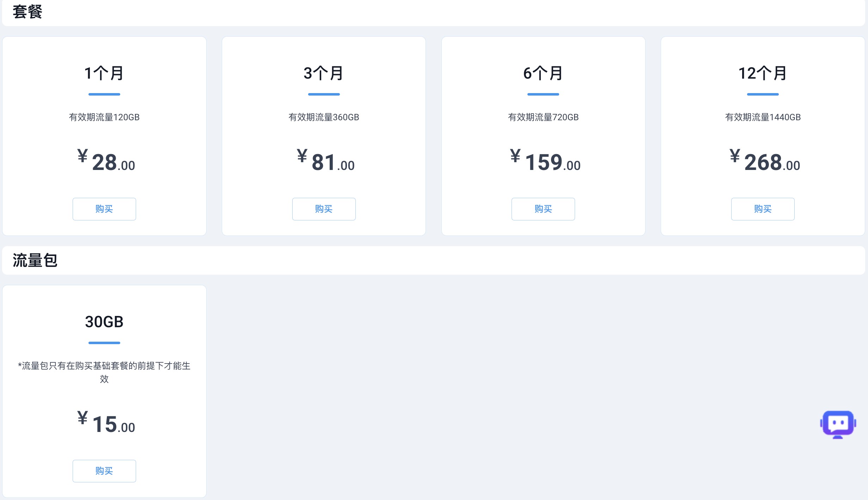This screenshot has height=500, width=868.
Task: Open the chatbot assistant icon
Action: (x=838, y=424)
